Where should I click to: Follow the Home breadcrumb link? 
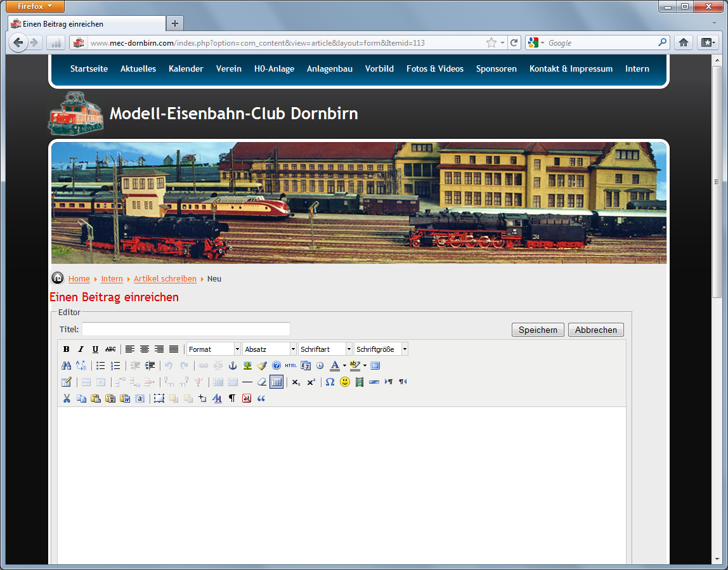point(79,279)
